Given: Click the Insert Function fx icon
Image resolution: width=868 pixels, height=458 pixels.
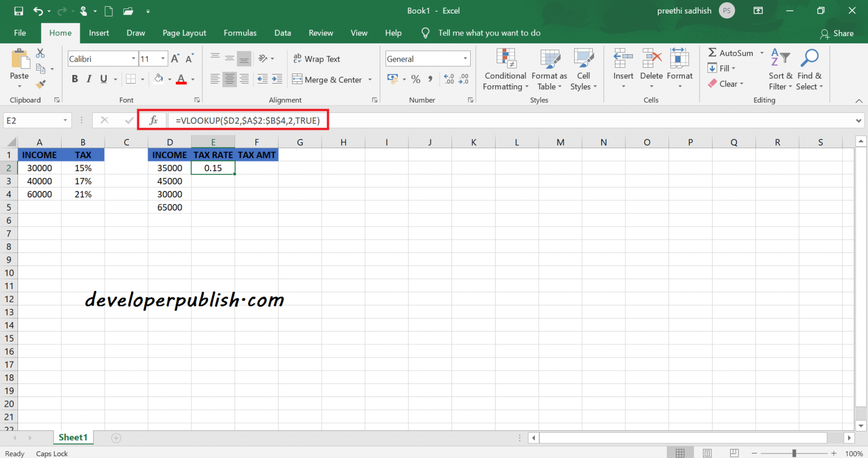Looking at the screenshot, I should [153, 120].
